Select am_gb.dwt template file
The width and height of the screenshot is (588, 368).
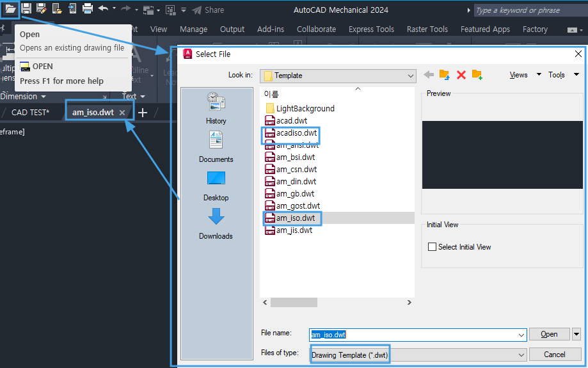(x=289, y=194)
